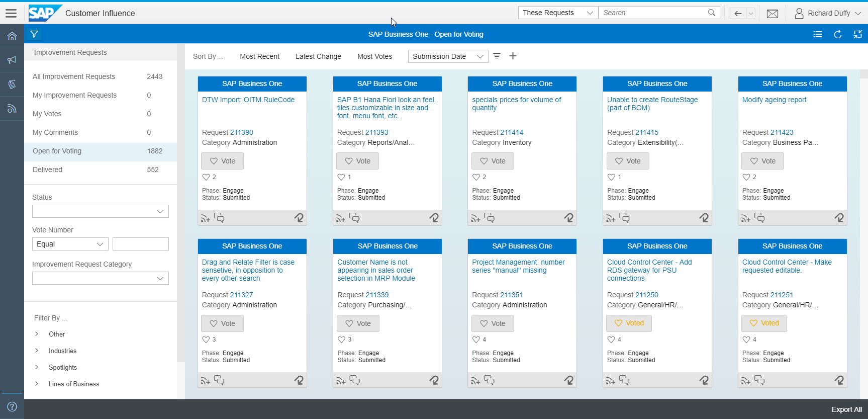Open the These Requests search scope dropdown
This screenshot has height=419, width=868.
click(558, 13)
